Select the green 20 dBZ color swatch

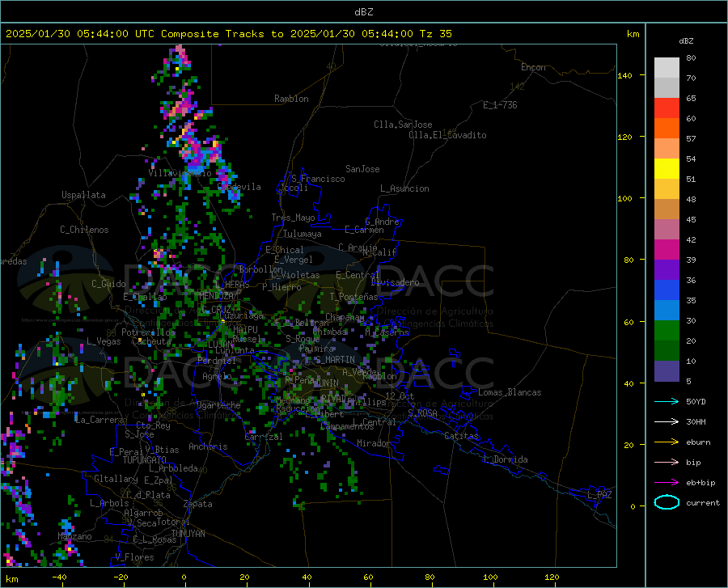click(x=667, y=331)
